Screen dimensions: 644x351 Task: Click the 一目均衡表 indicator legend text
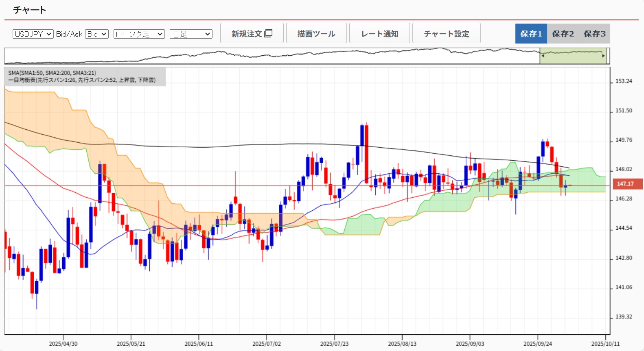coord(82,80)
